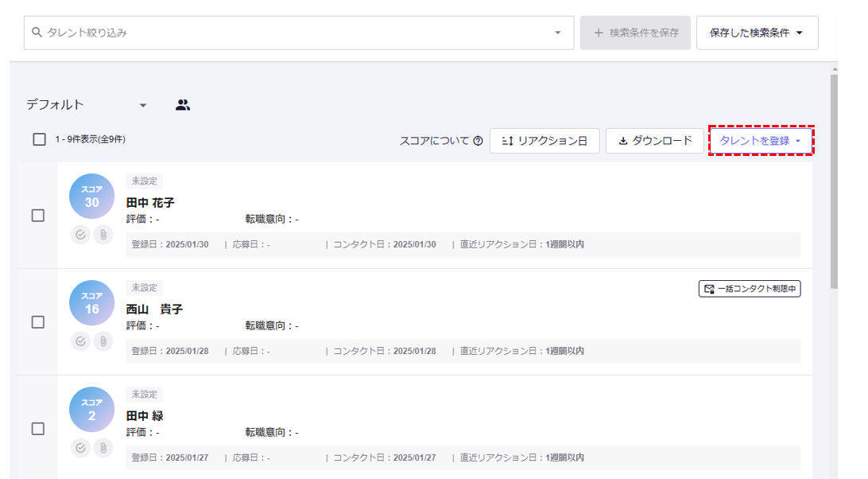Toggle the select-all checkbox beside 1 - 9件表示

point(39,139)
